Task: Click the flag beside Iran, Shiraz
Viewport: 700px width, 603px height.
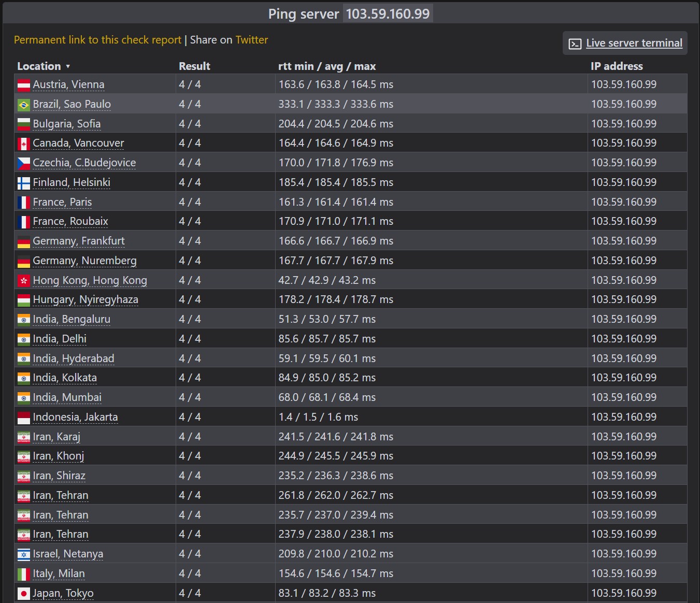Action: [x=24, y=476]
